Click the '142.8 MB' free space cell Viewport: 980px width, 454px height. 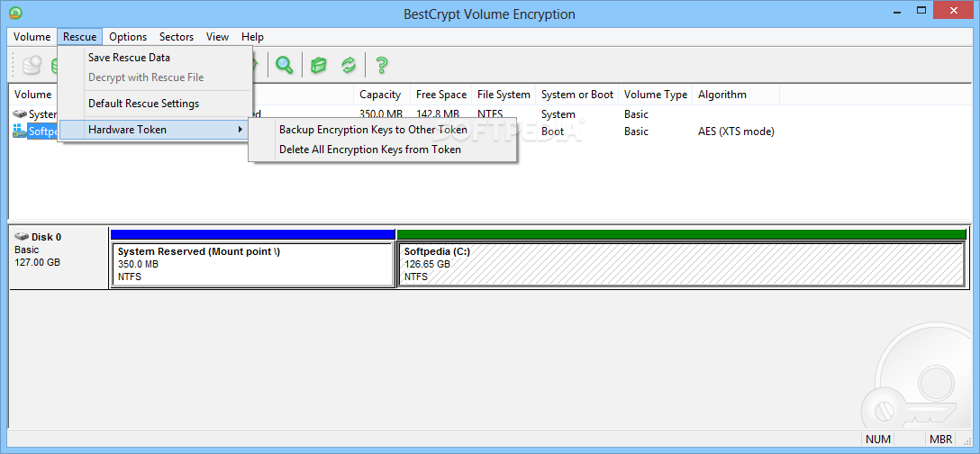pos(438,114)
